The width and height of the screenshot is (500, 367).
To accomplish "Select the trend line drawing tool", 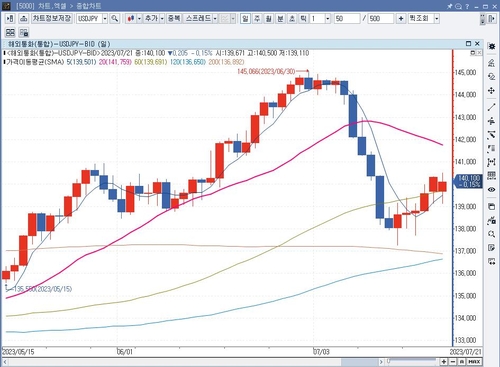I will [491, 107].
